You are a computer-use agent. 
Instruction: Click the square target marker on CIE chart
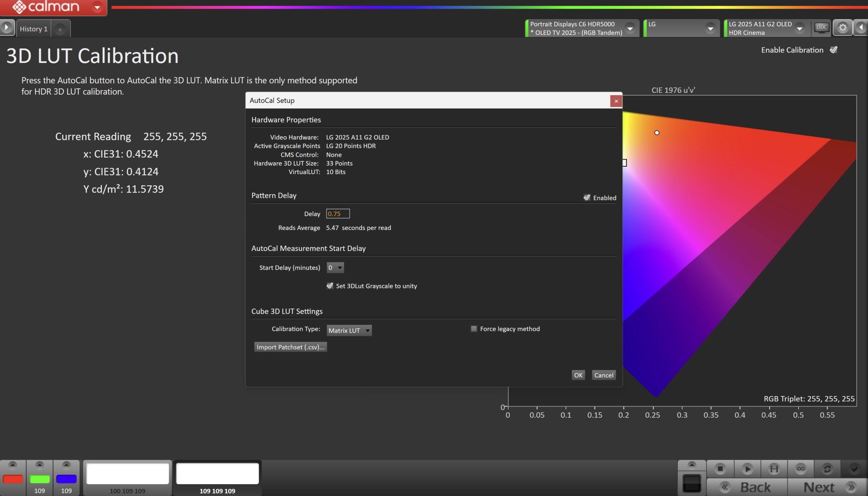click(625, 163)
